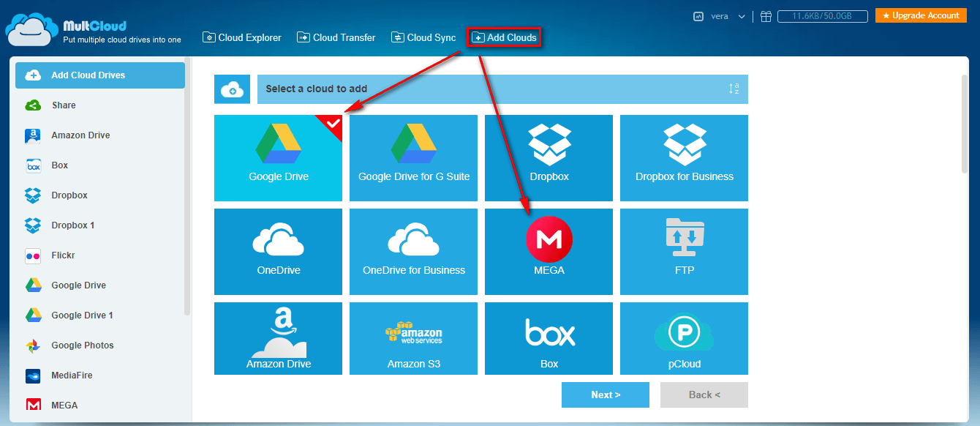The height and width of the screenshot is (426, 980).
Task: Select the Add Clouds tab
Action: [x=504, y=37]
